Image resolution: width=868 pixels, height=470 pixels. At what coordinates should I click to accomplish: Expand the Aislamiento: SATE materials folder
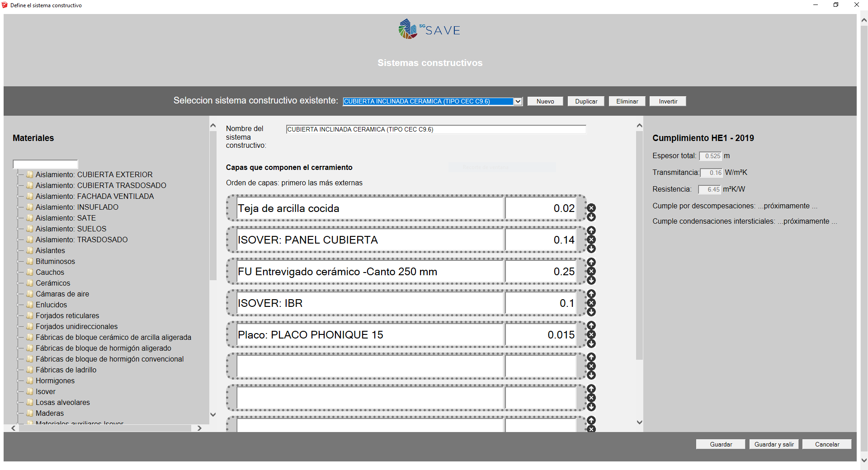click(66, 218)
